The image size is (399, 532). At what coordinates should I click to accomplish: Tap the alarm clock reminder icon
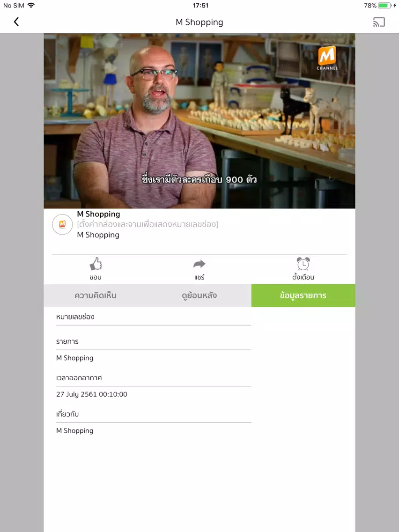303,264
